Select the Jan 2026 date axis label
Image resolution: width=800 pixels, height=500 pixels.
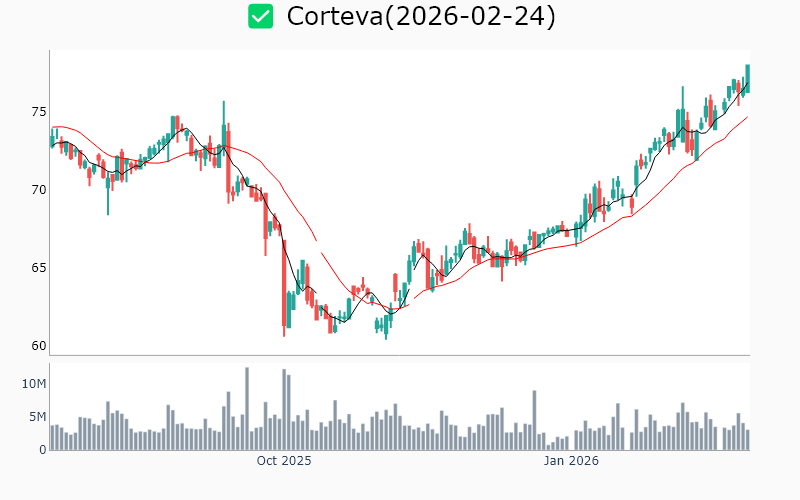point(571,461)
